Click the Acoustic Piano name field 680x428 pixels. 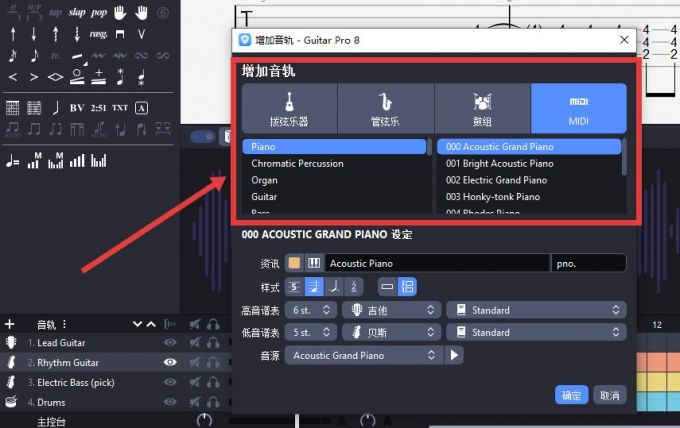coord(437,263)
